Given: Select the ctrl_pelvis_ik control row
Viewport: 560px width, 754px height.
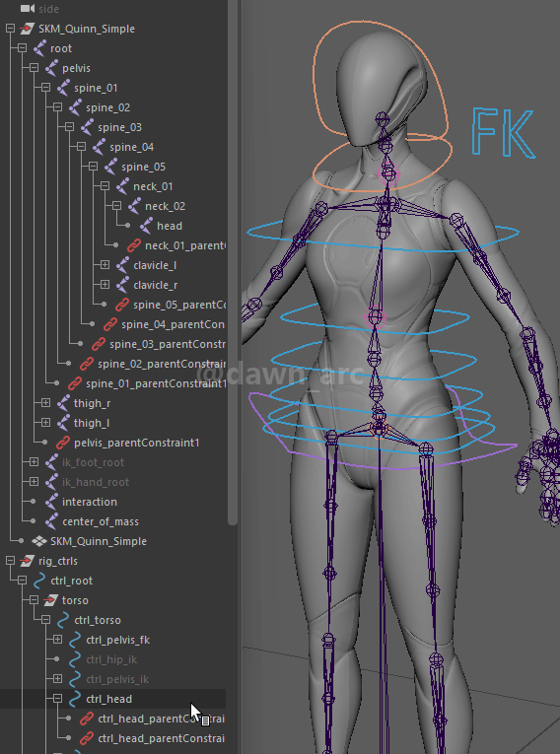Looking at the screenshot, I should [117, 679].
